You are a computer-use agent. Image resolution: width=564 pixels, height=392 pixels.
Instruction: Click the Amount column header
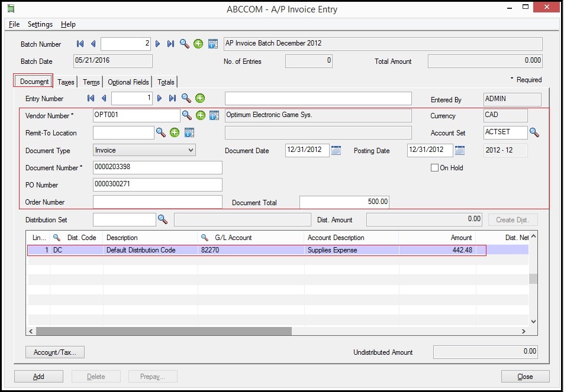click(437, 238)
